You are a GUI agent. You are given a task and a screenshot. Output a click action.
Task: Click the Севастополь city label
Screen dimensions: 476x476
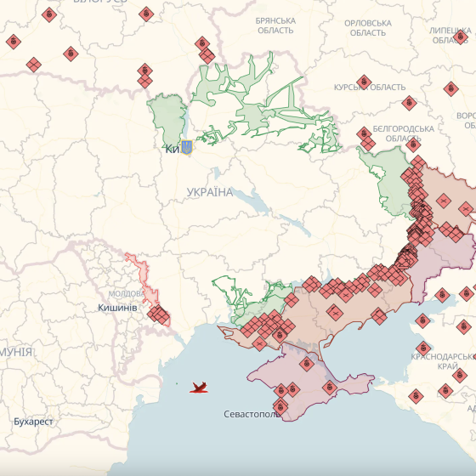(252, 414)
